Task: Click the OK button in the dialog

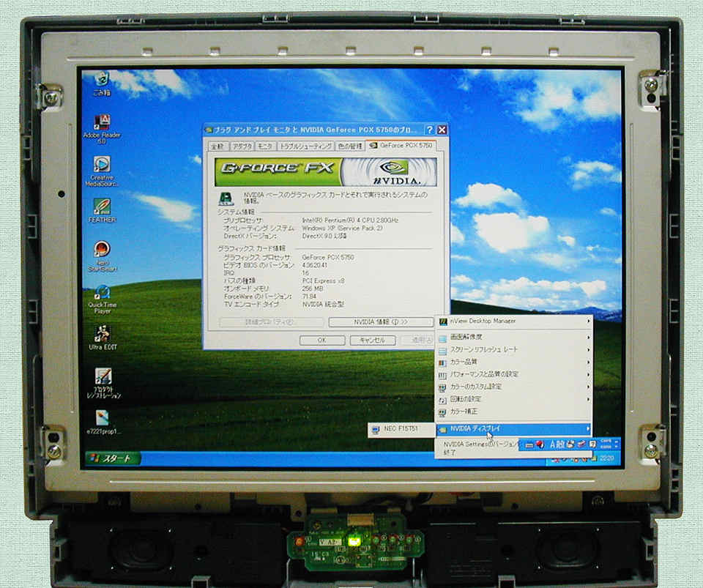Action: 322,340
